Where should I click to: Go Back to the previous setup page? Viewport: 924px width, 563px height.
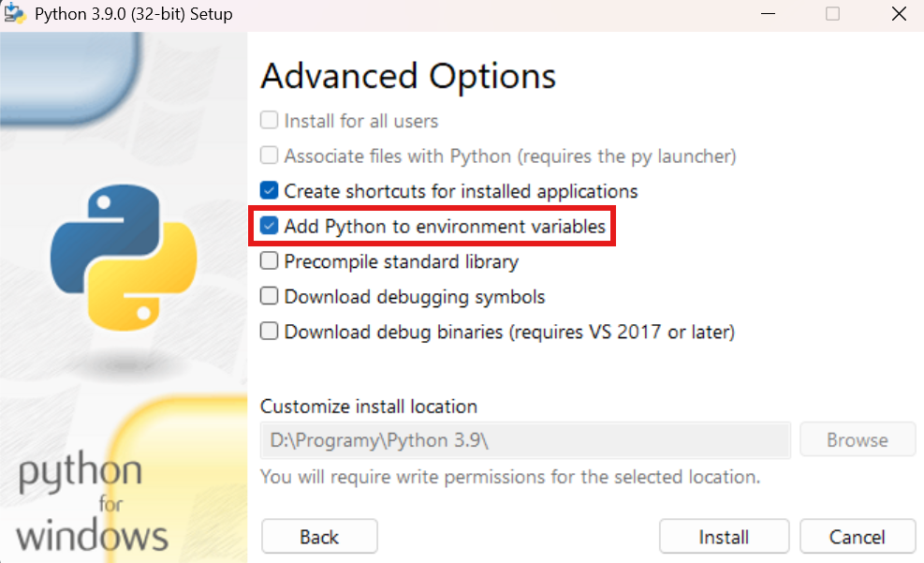pos(319,537)
